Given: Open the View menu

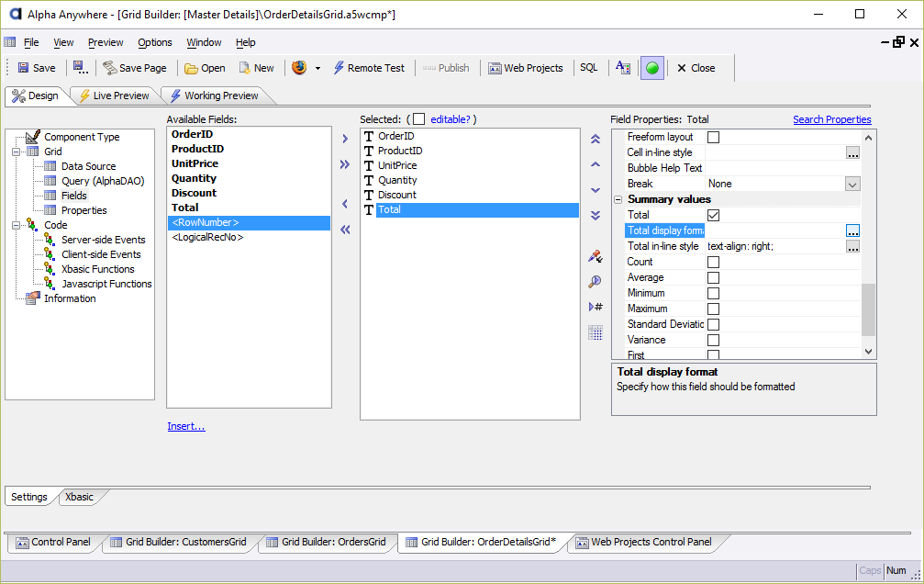Looking at the screenshot, I should [63, 42].
